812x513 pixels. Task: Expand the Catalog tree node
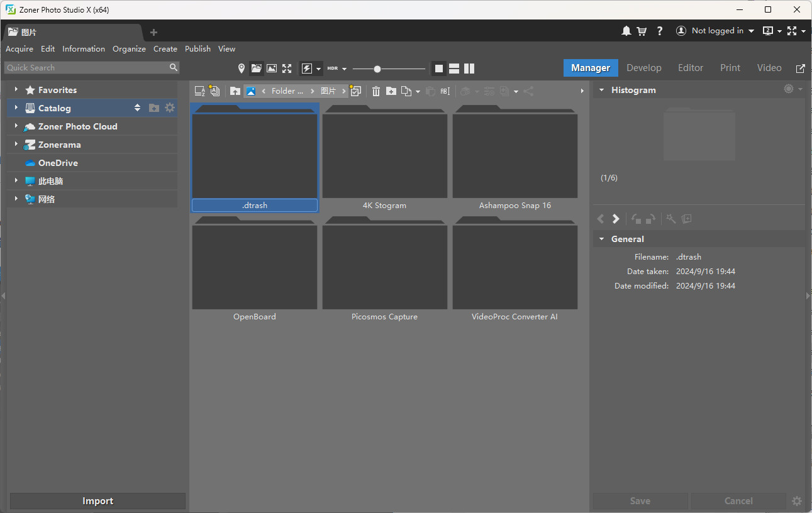pyautogui.click(x=16, y=108)
